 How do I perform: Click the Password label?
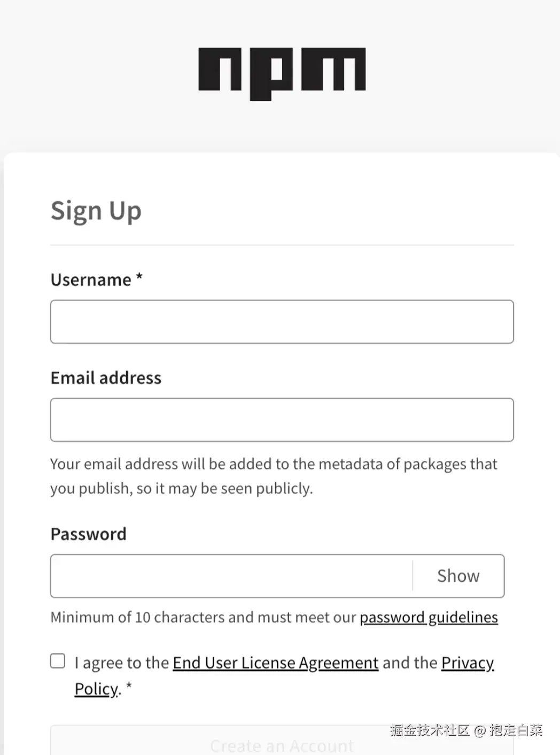tap(88, 534)
